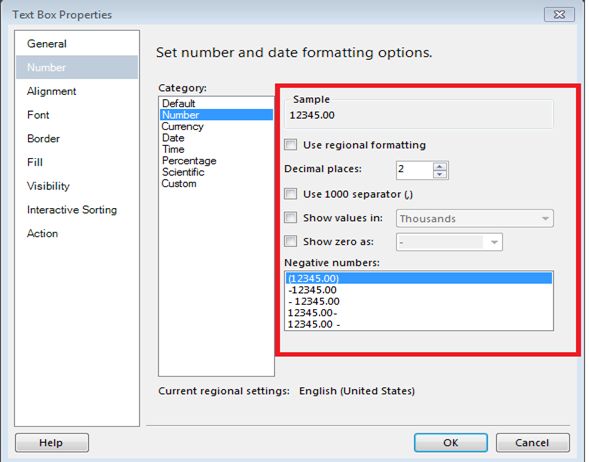Open Help for this dialog
Screen dimensions: 589x462
pos(52,442)
